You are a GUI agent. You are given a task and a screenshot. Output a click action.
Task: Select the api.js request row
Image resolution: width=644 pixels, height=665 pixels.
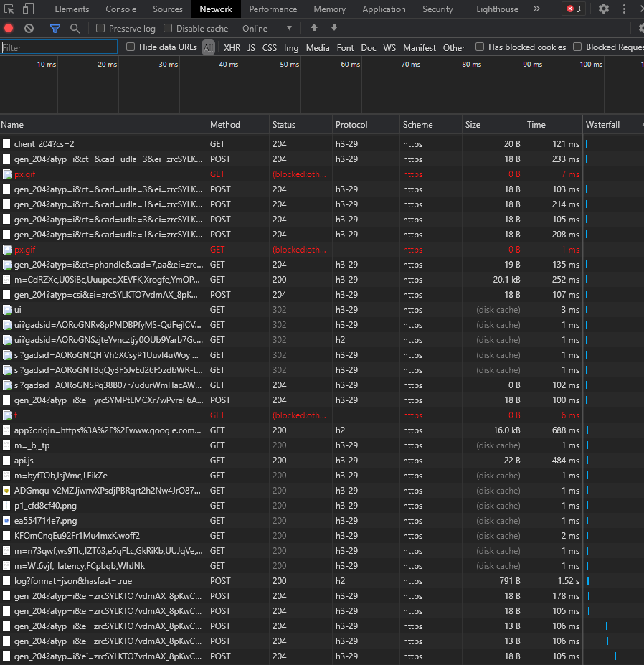tap(322, 461)
